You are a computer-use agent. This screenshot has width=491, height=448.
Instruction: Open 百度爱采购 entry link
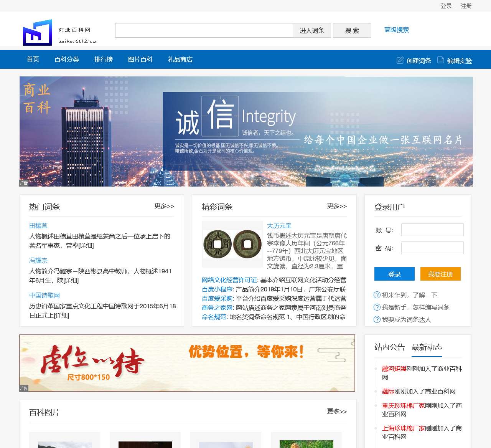(x=217, y=299)
